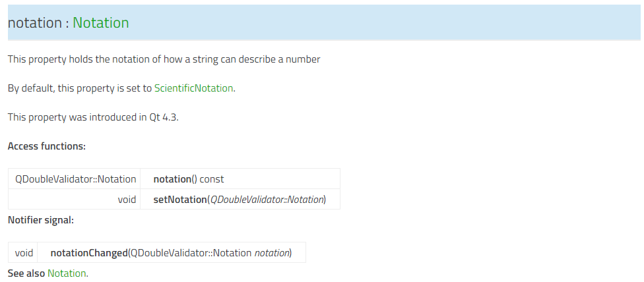Click the void cell in notifier signal table
Image resolution: width=644 pixels, height=282 pixels.
coord(24,253)
